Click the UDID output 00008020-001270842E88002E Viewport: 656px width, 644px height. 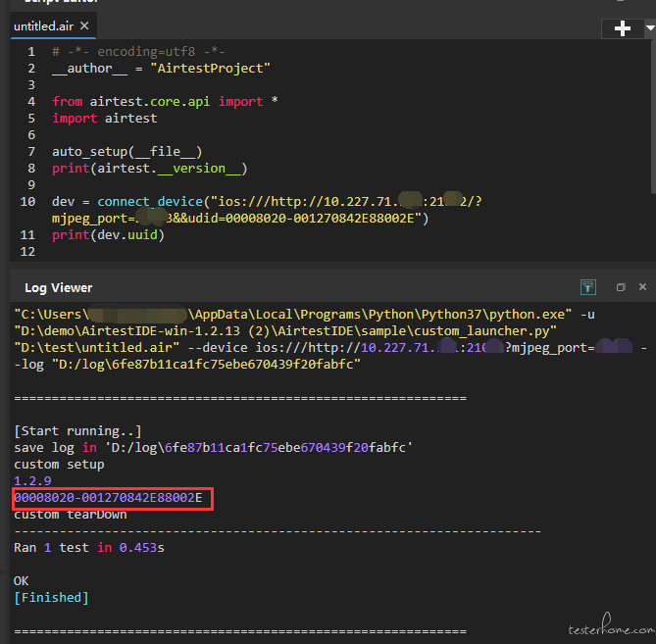[x=108, y=498]
